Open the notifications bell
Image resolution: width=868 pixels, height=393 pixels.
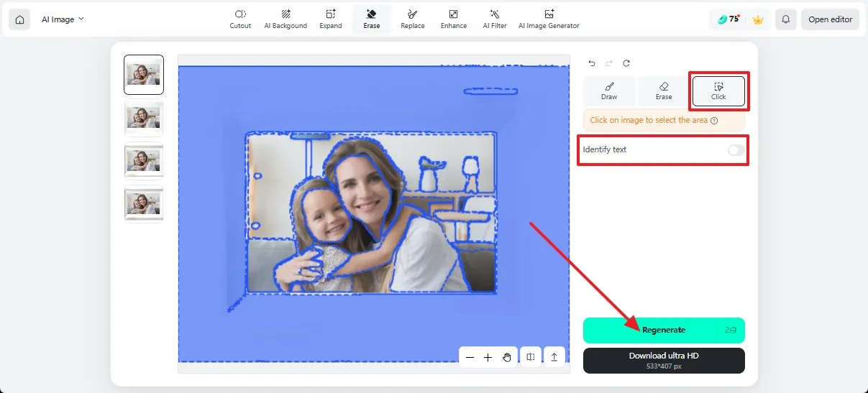click(x=785, y=19)
